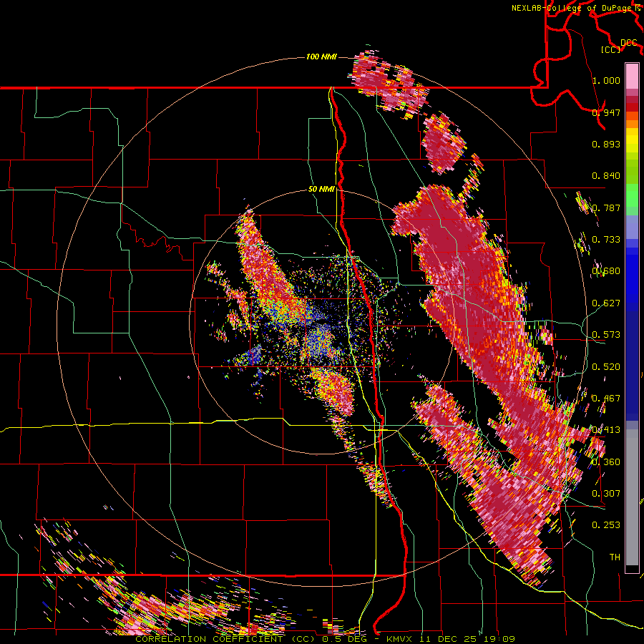This screenshot has width=644, height=644.
Task: Click the TH threshold label on the legend
Action: tap(615, 557)
